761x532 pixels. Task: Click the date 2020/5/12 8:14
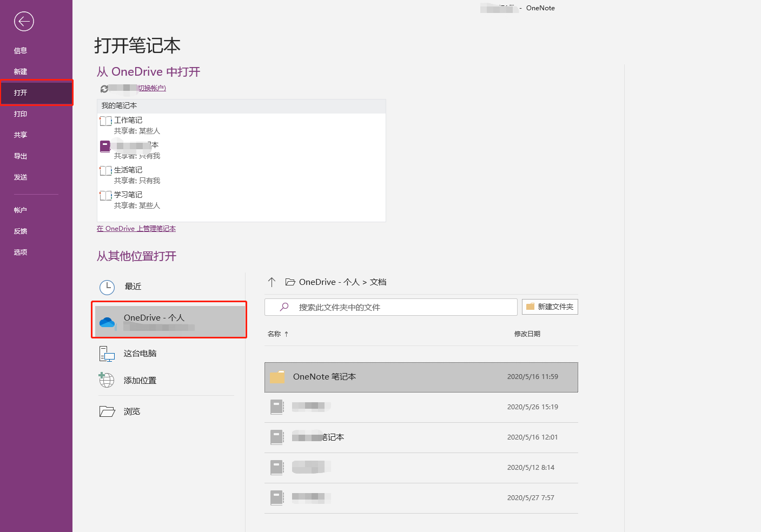[x=531, y=468]
